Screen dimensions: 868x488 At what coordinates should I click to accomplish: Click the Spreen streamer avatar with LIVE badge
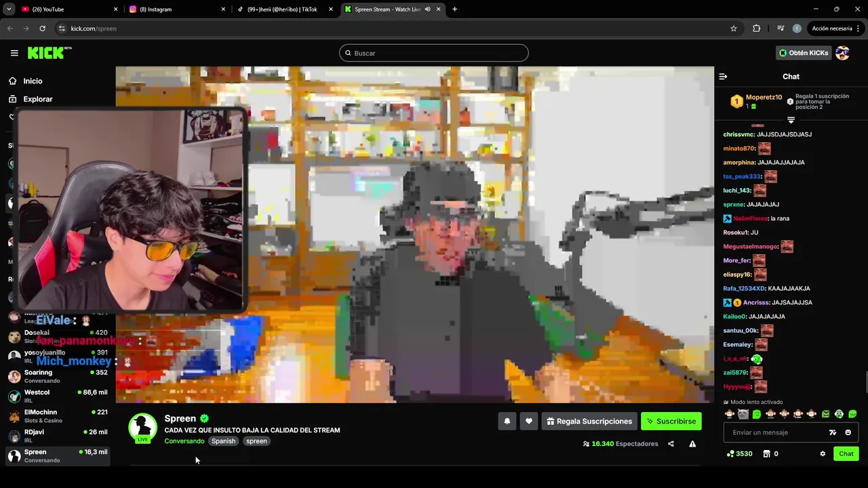pyautogui.click(x=142, y=428)
